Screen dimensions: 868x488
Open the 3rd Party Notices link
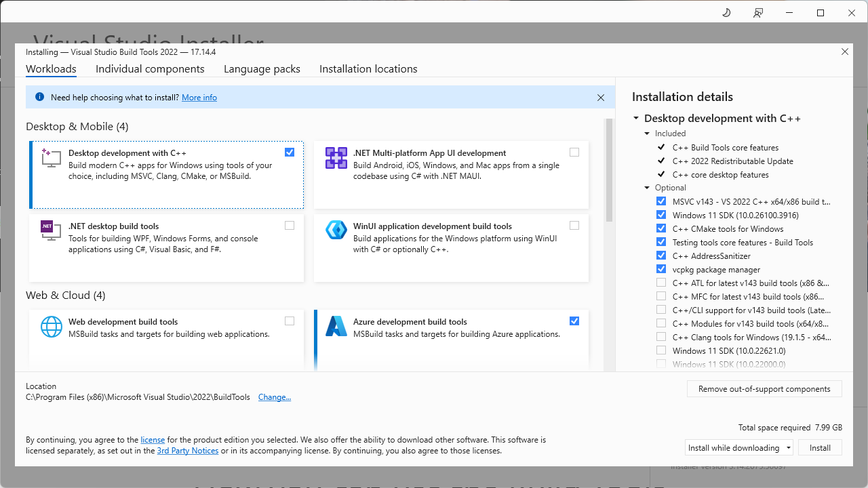point(188,450)
